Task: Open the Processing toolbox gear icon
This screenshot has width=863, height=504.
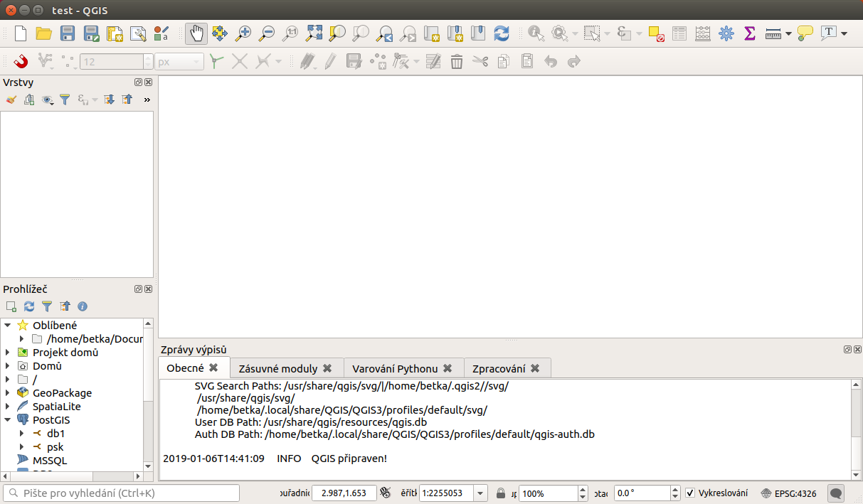Action: [726, 33]
